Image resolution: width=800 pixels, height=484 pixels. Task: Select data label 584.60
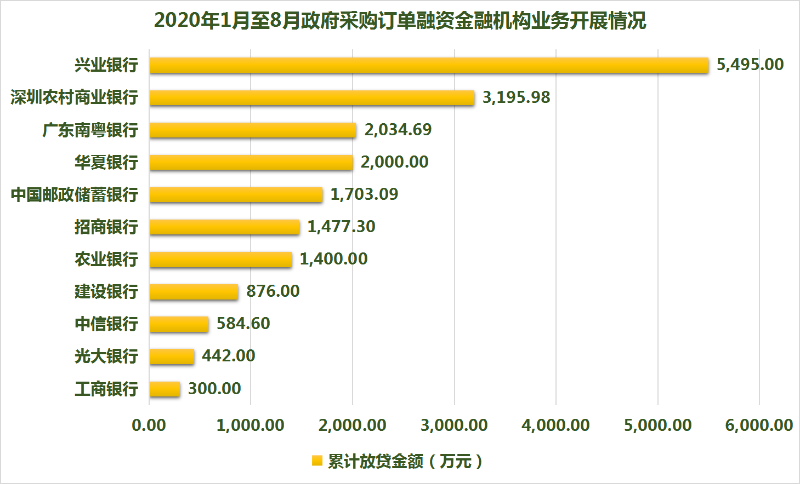[243, 324]
